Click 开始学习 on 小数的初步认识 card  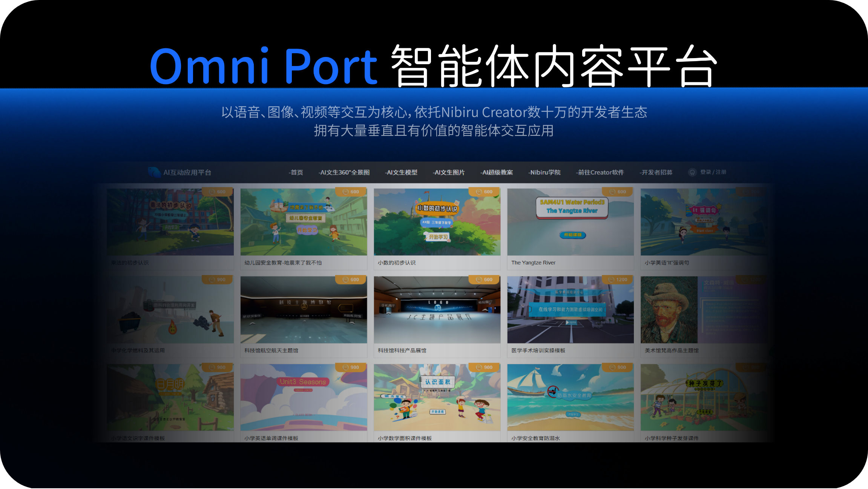pyautogui.click(x=437, y=237)
